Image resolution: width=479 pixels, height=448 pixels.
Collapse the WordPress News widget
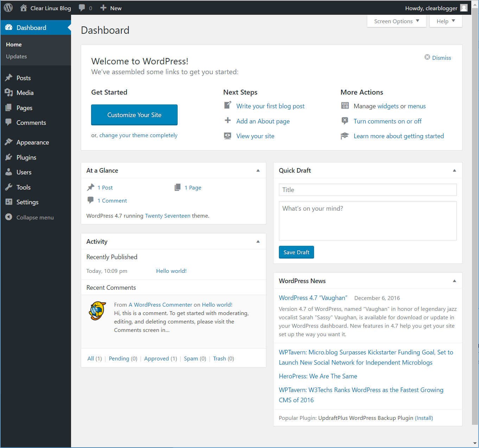[x=454, y=281]
